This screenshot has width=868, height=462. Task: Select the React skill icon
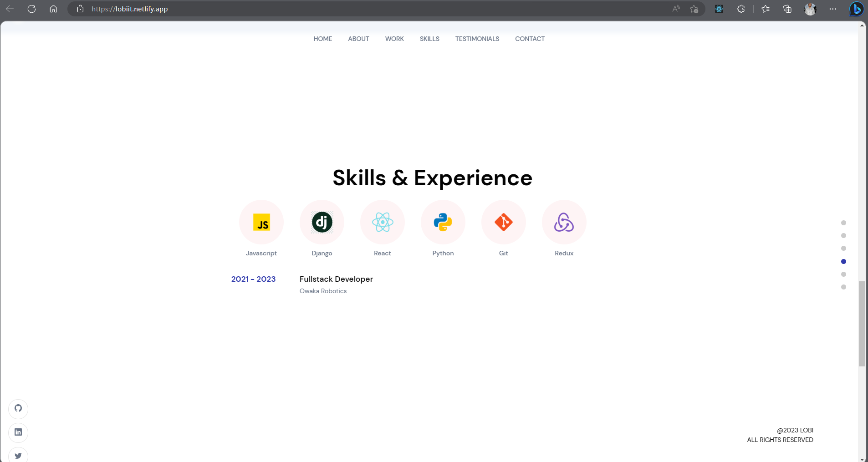click(382, 223)
